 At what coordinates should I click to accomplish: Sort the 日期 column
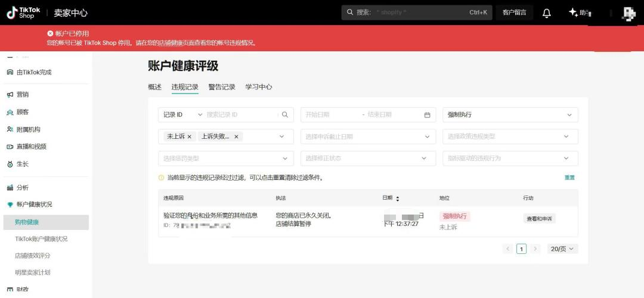click(398, 198)
